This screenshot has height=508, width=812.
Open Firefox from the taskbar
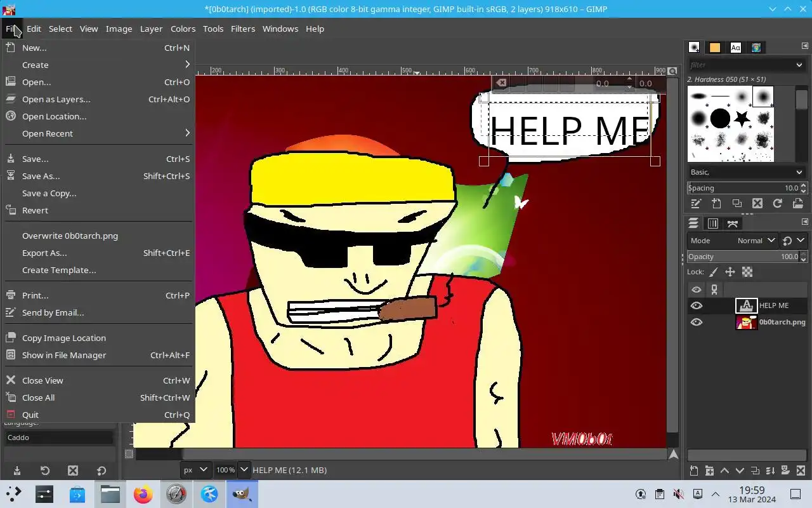point(143,494)
